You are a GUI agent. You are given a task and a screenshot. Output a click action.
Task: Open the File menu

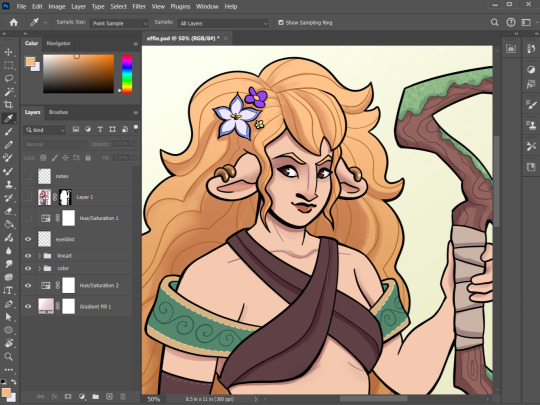point(21,7)
